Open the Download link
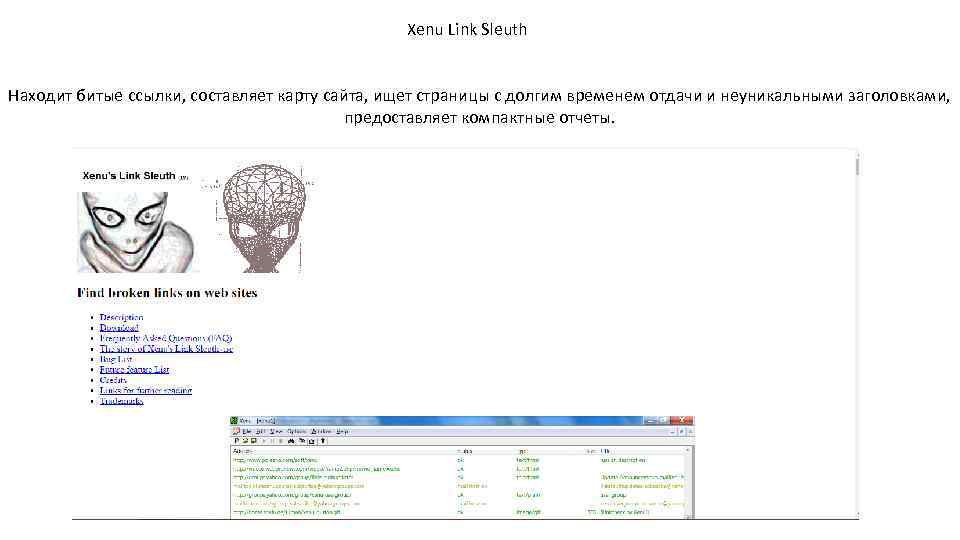960x540 pixels. (119, 328)
